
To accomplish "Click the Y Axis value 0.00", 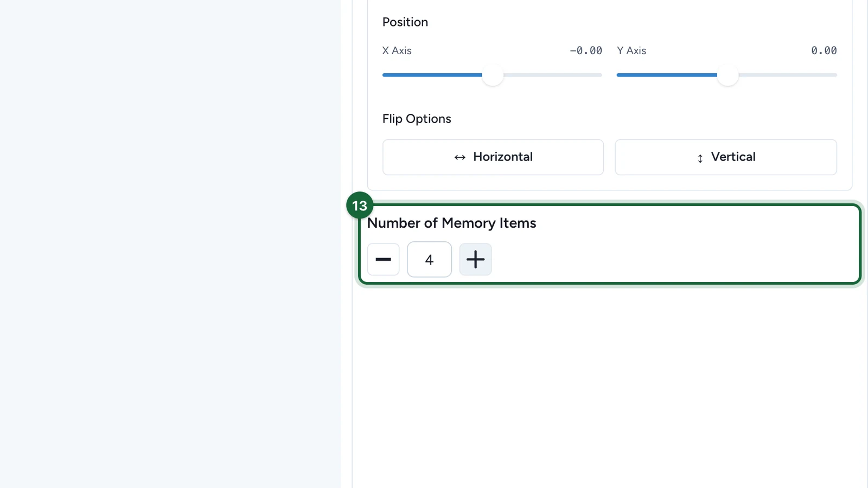I will click(x=824, y=50).
